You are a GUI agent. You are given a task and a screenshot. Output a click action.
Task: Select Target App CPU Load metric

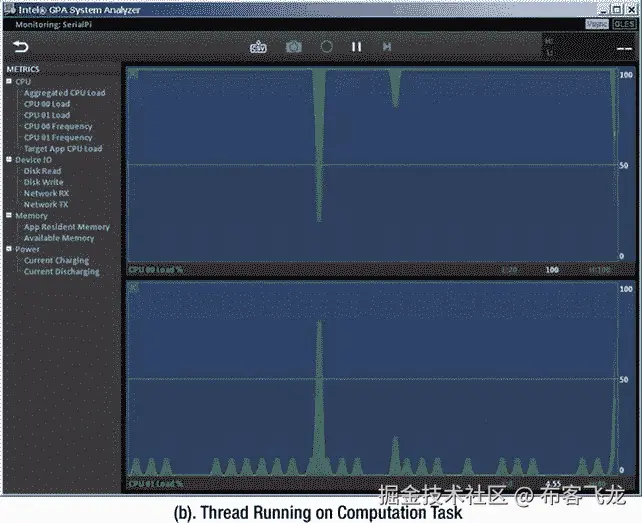coord(63,149)
